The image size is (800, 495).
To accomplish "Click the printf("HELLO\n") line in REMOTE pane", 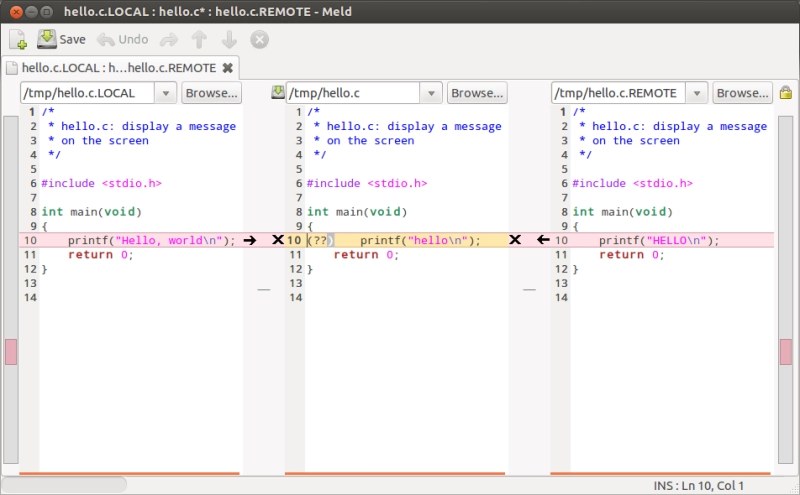I will click(x=659, y=240).
